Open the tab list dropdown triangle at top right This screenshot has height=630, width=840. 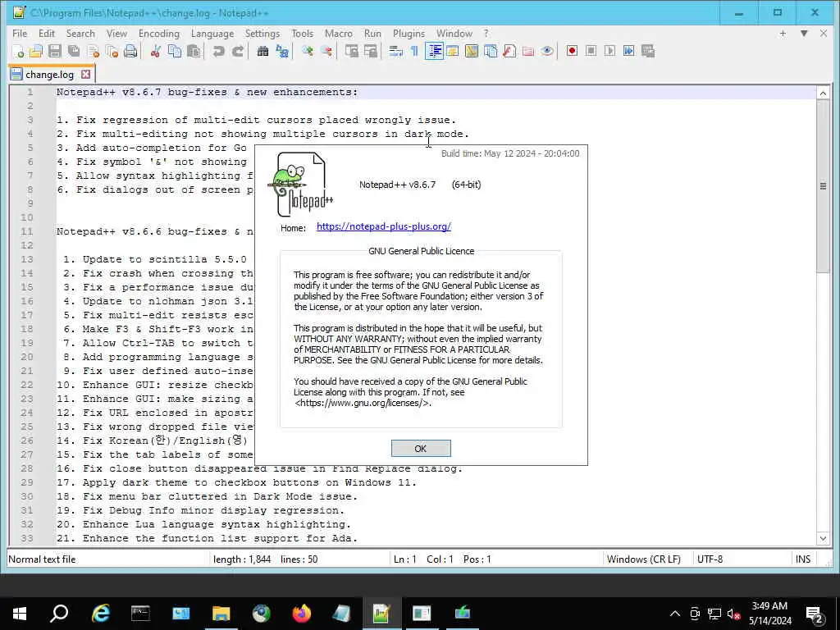(804, 33)
